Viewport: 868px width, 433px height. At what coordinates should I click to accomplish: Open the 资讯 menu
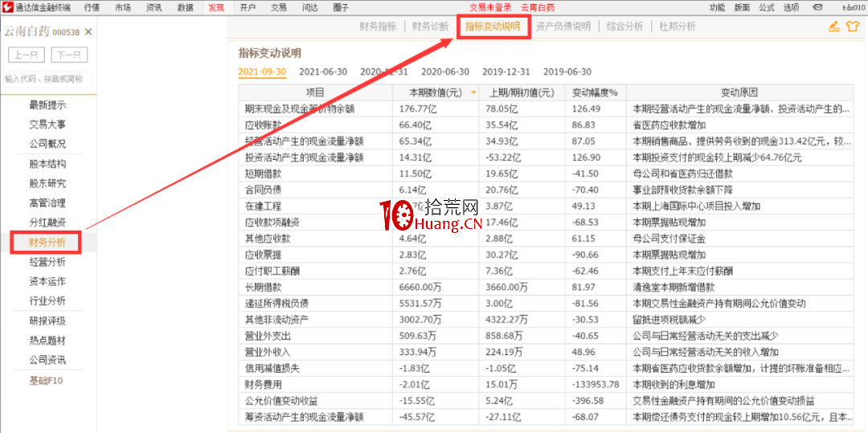[154, 8]
